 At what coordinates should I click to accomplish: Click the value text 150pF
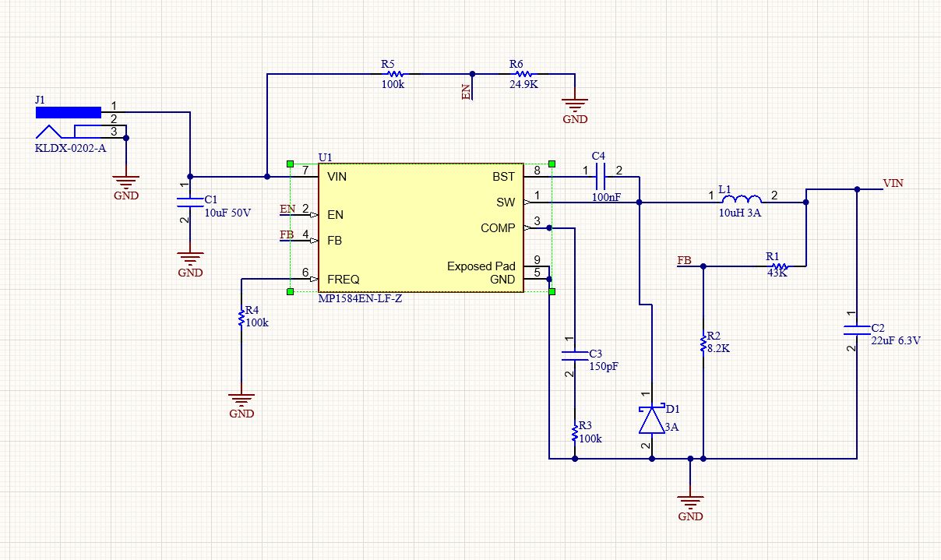coord(604,365)
